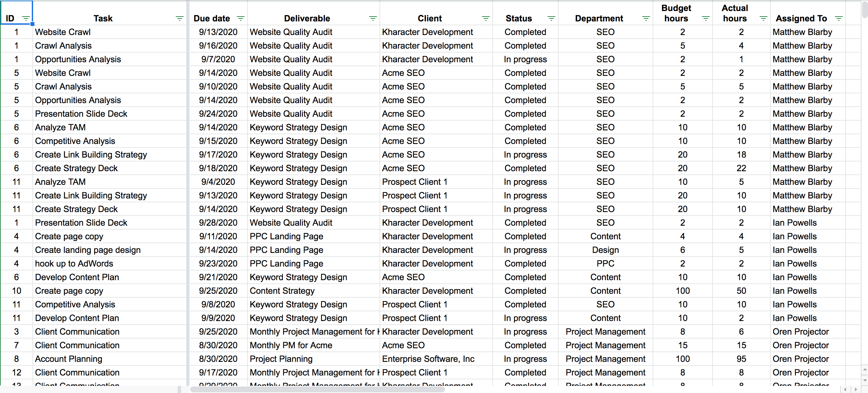Select the ID cell with value 3
This screenshot has height=393, width=868.
click(17, 332)
